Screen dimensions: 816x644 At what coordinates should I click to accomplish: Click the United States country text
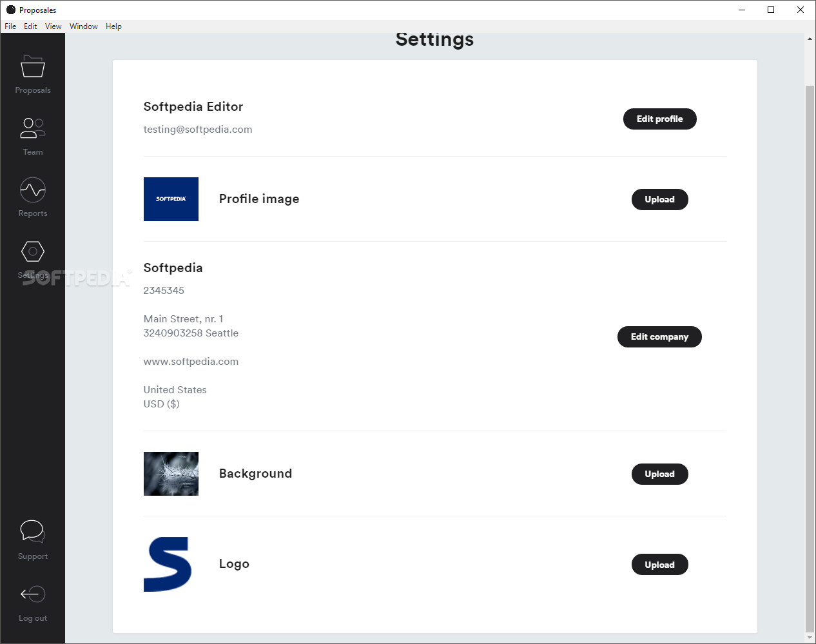(175, 390)
